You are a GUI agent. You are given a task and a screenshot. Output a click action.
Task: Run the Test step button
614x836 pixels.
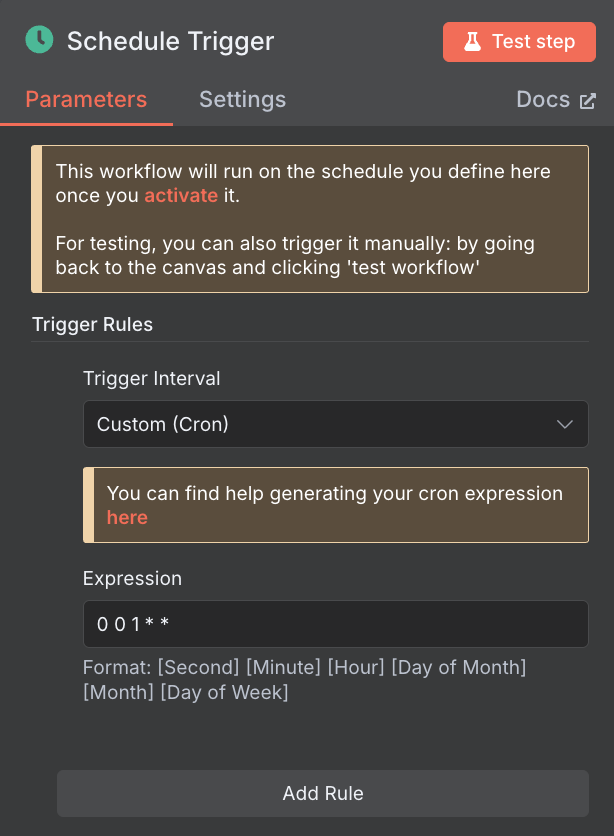click(519, 42)
